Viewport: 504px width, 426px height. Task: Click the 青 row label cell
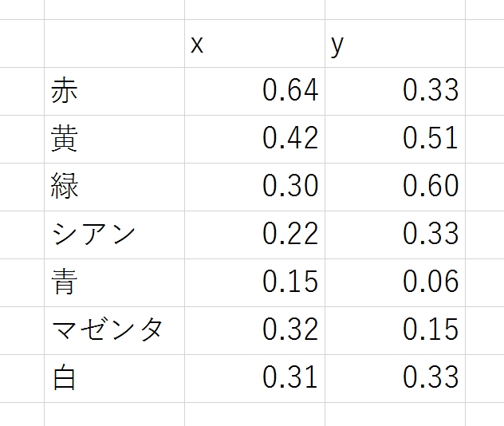(114, 282)
